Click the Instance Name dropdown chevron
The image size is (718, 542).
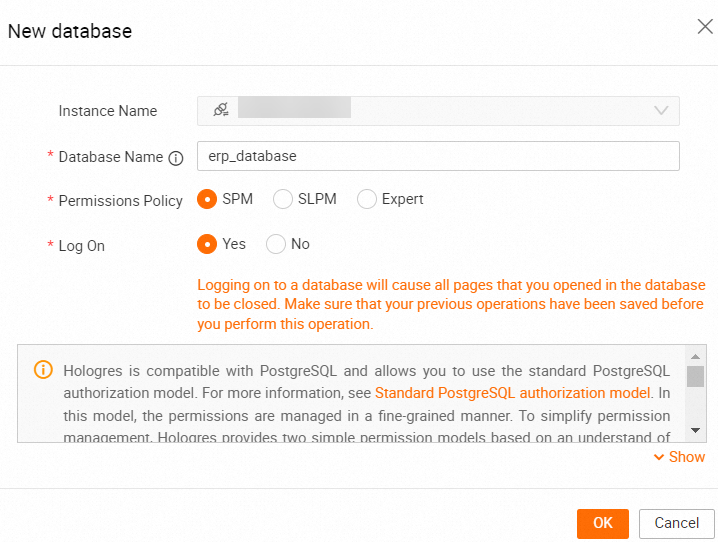[661, 110]
